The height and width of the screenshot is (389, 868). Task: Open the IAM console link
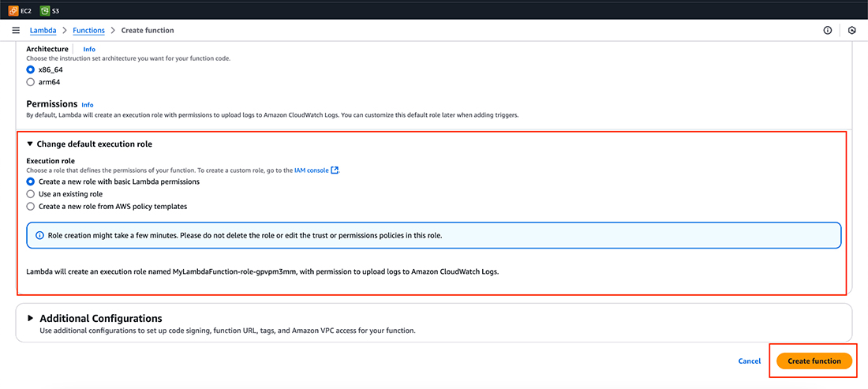pos(312,170)
